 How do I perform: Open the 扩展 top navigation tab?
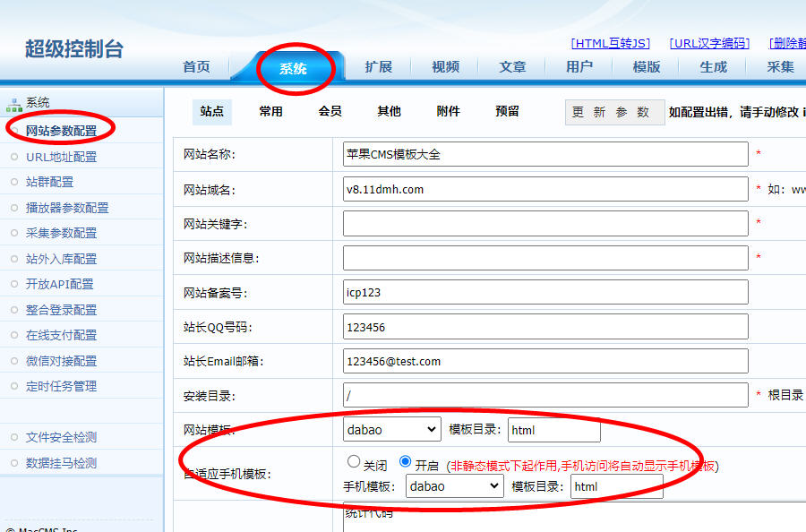click(378, 67)
